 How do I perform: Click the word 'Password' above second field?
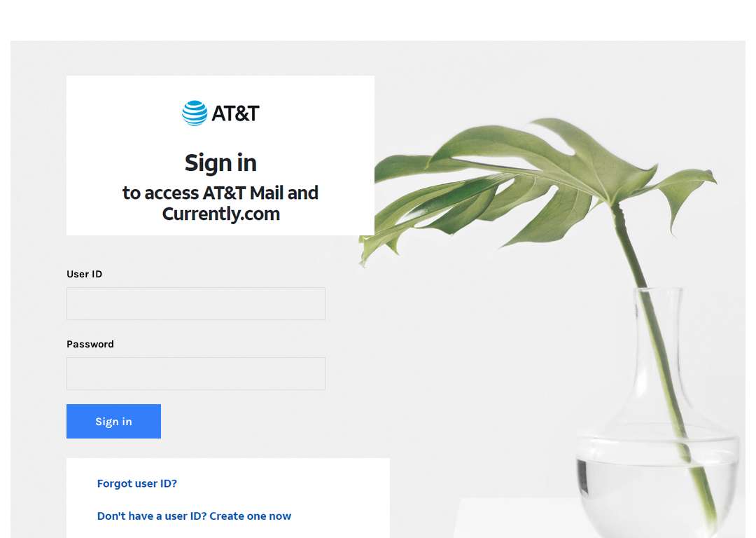click(x=90, y=344)
